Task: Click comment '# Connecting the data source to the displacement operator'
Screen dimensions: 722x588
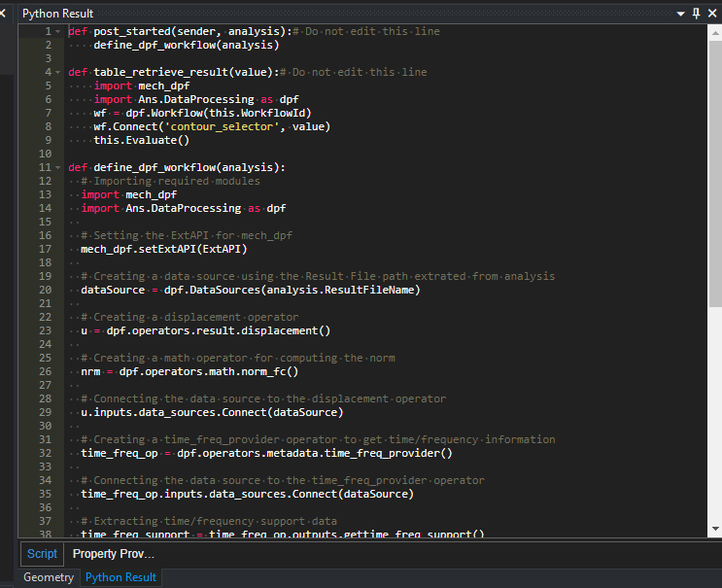Action: (x=263, y=399)
